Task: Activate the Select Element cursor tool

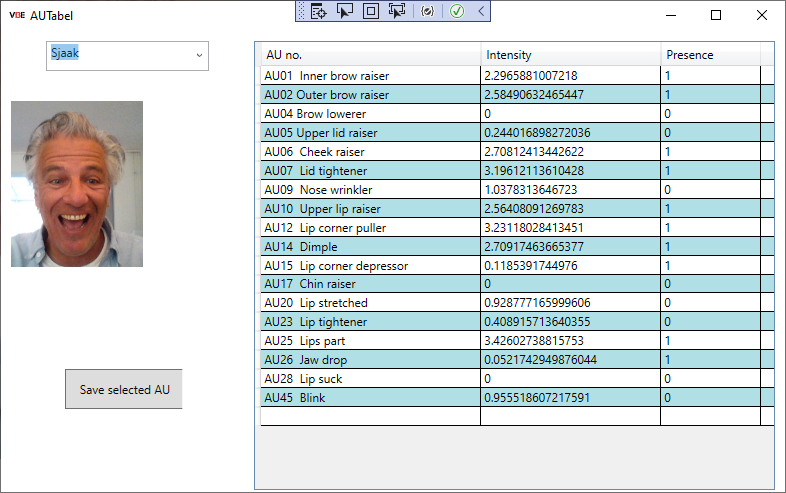Action: [x=345, y=11]
